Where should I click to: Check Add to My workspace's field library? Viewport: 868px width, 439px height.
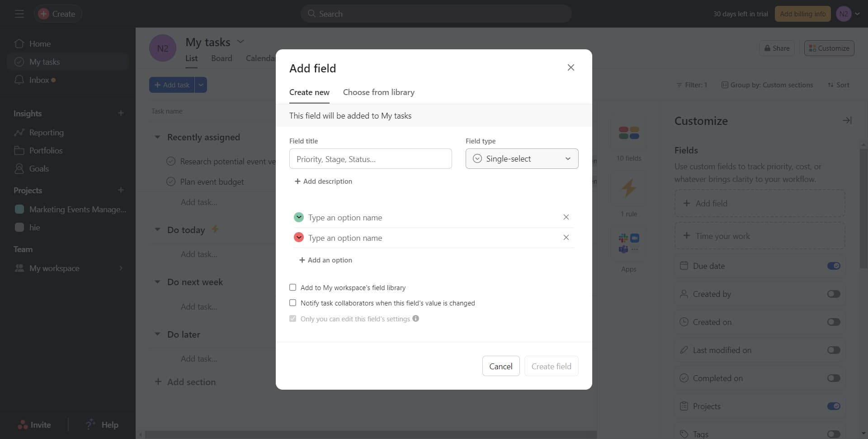coord(293,287)
